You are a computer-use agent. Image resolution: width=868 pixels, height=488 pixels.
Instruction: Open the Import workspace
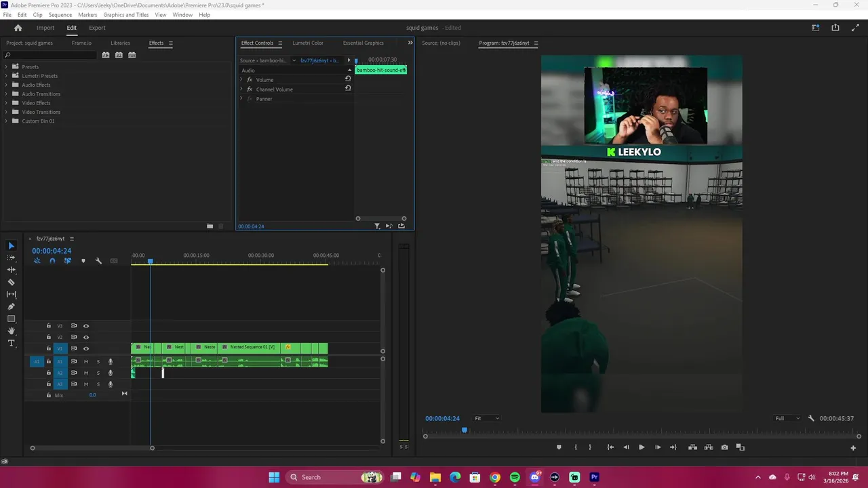pyautogui.click(x=45, y=28)
